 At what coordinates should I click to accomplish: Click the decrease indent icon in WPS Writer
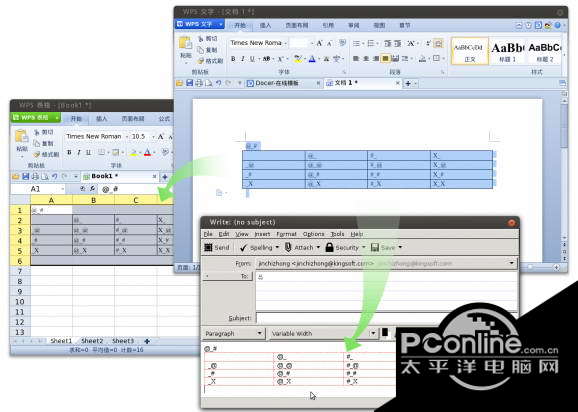coord(388,43)
